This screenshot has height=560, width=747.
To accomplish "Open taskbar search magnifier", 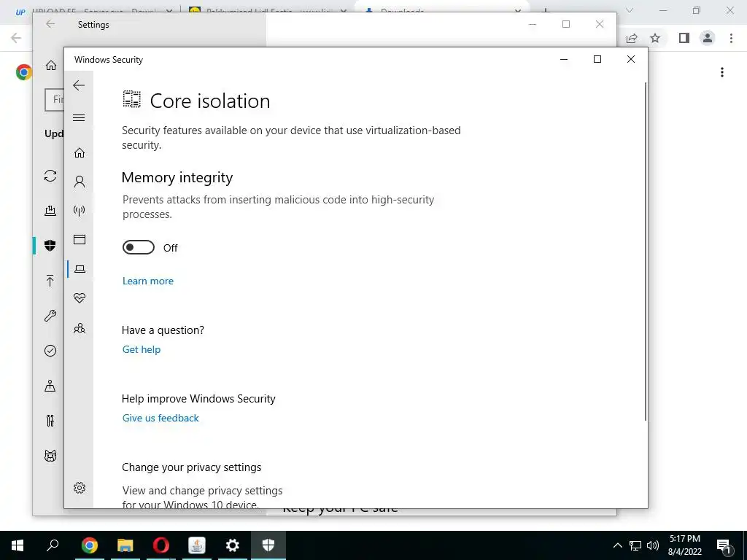I will [53, 545].
